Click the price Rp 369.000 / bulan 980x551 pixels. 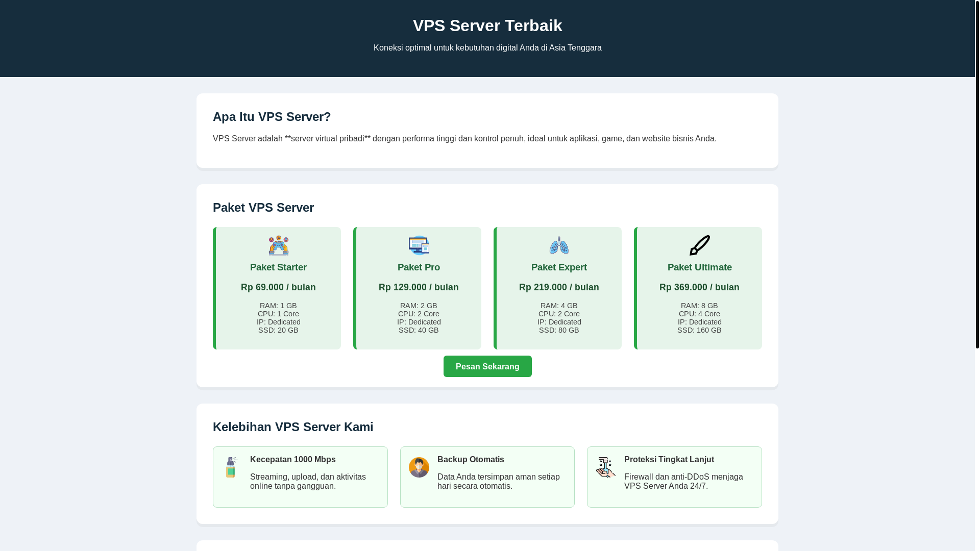699,287
